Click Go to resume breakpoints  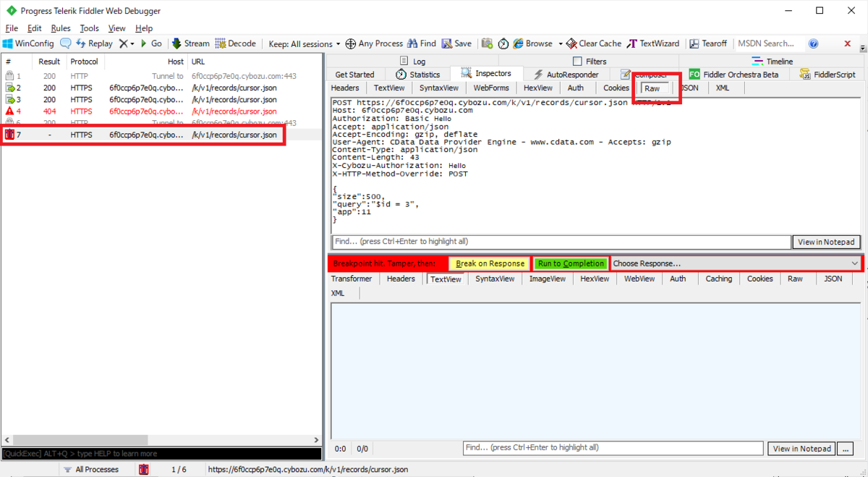tap(151, 43)
